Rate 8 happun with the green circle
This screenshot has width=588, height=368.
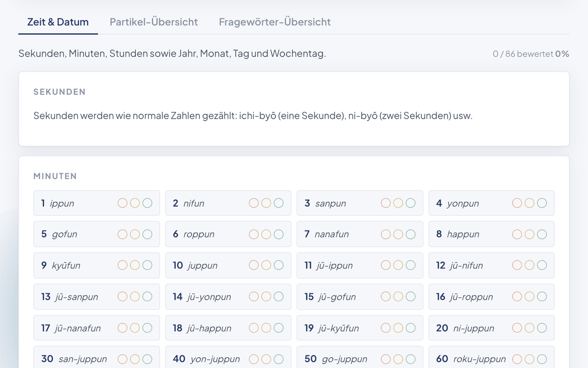[542, 235]
